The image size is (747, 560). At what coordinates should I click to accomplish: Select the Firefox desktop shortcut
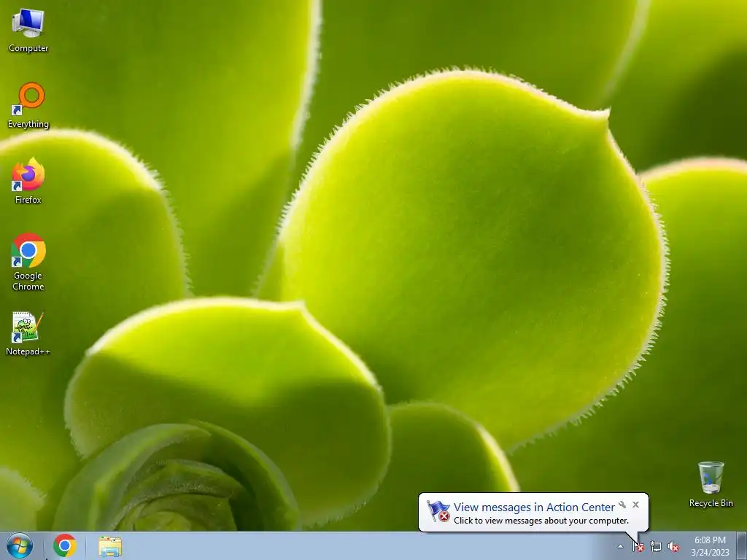(28, 181)
